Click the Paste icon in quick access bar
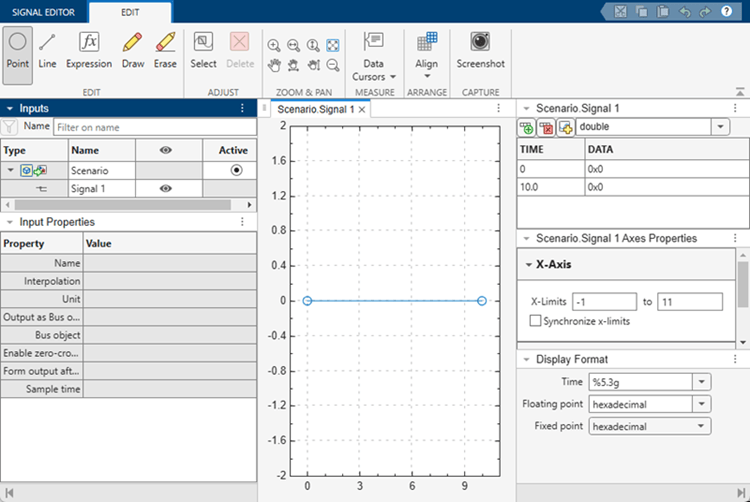Screen dimensions: 750x502 coord(662,11)
